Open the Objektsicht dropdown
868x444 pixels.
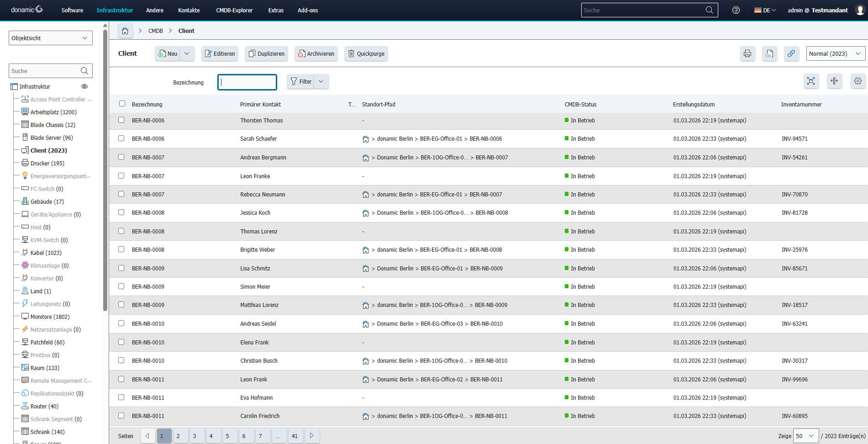50,37
